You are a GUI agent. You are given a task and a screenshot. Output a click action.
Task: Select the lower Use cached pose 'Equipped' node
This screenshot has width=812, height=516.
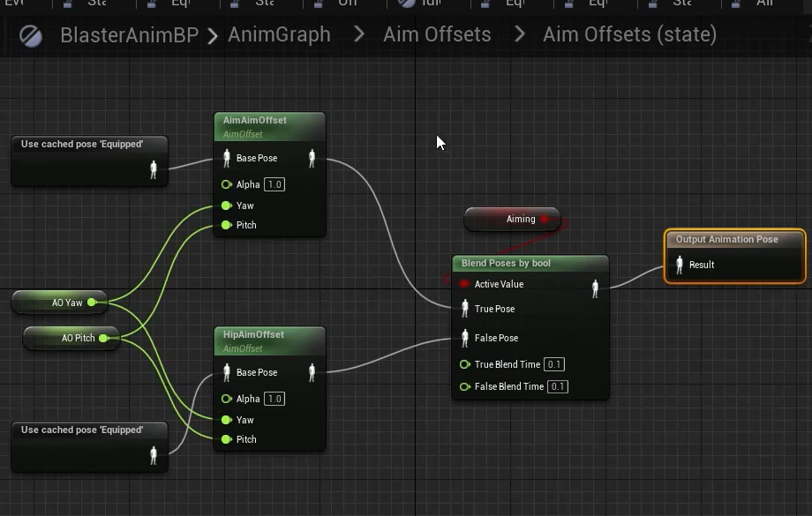(90, 446)
